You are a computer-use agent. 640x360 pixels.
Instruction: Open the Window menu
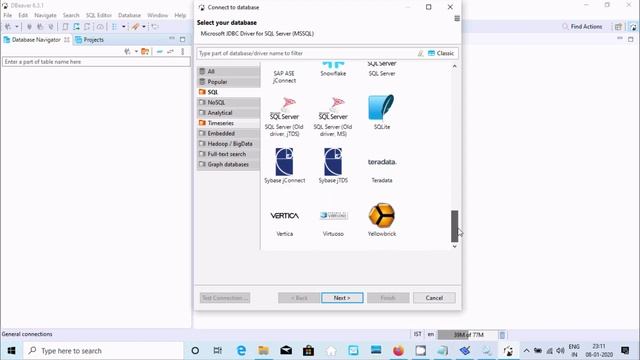158,15
